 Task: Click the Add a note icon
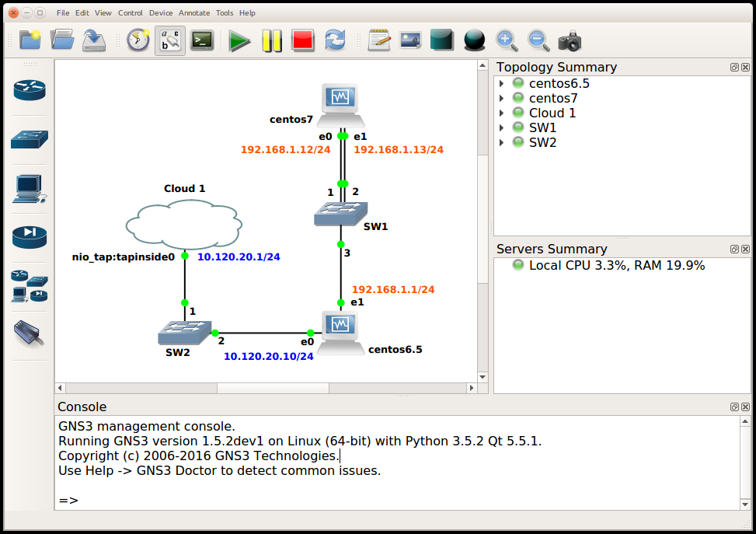379,40
